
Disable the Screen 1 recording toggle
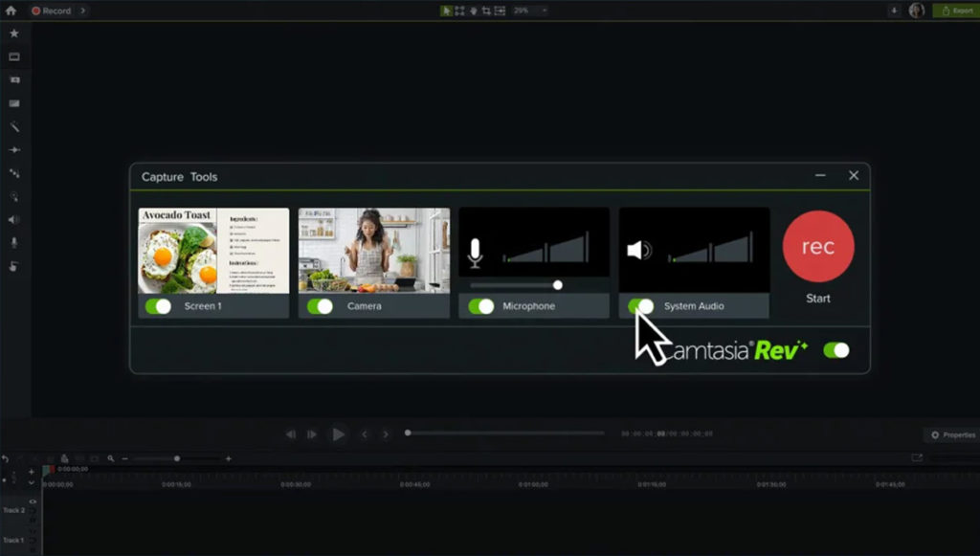pyautogui.click(x=157, y=306)
